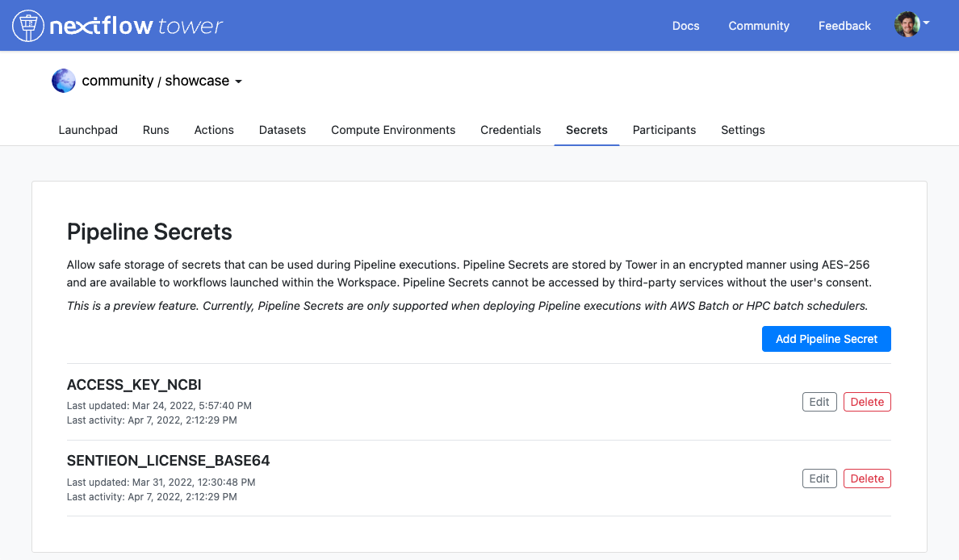The width and height of the screenshot is (959, 560).
Task: Click "Last updated: Mar 31, 2022, 12:30:48 PM"
Action: tap(161, 482)
